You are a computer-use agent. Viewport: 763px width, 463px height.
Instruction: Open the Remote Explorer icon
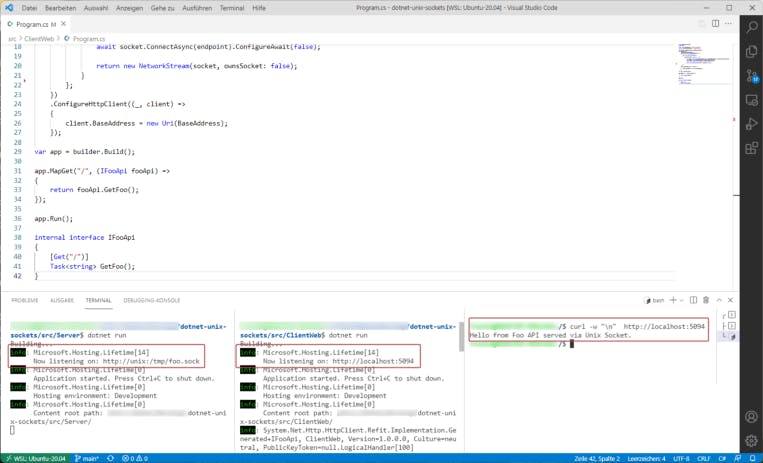pos(752,100)
